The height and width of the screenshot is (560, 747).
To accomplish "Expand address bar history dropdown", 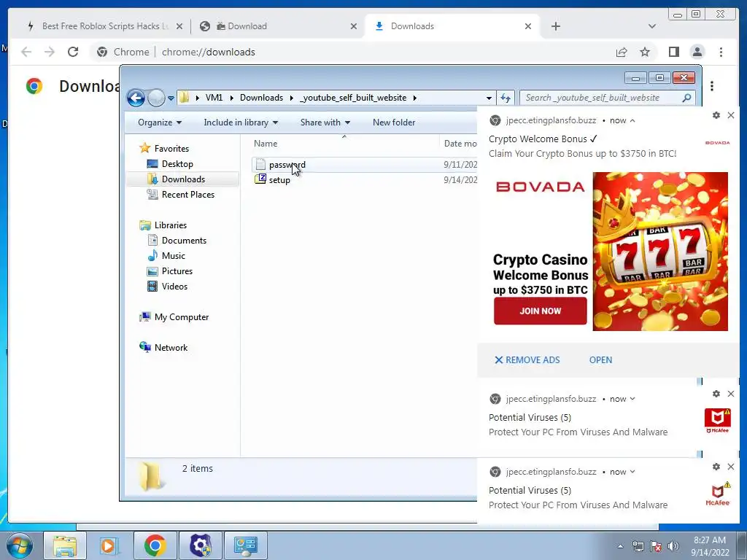I will (489, 98).
